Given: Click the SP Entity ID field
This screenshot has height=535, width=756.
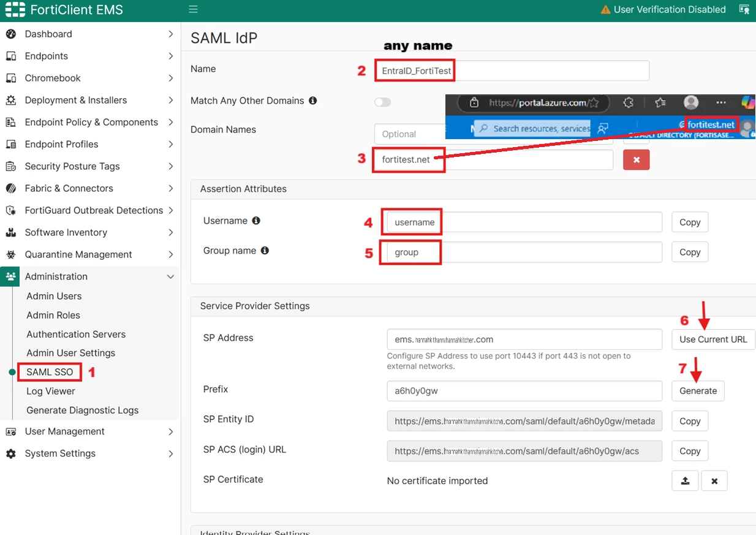Looking at the screenshot, I should click(x=524, y=422).
